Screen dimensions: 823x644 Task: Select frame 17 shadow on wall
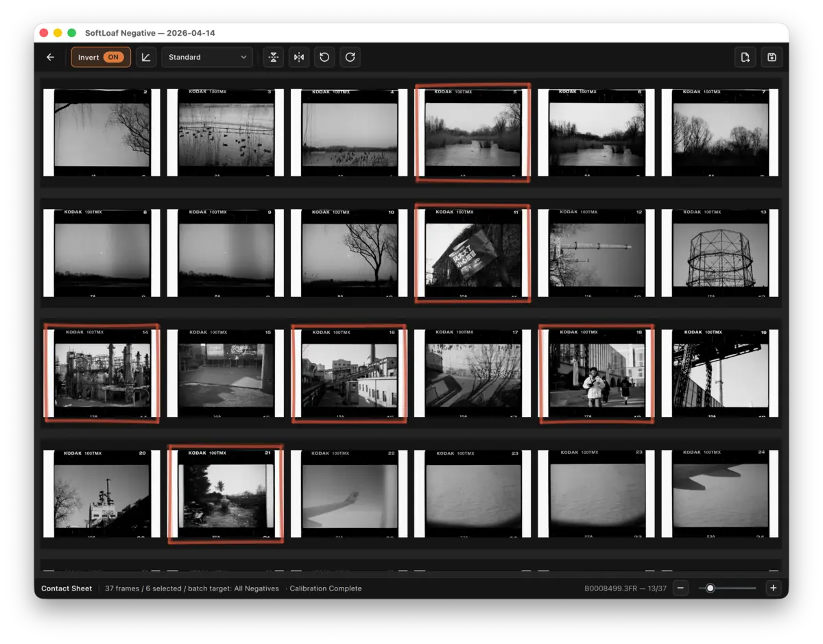tap(473, 373)
